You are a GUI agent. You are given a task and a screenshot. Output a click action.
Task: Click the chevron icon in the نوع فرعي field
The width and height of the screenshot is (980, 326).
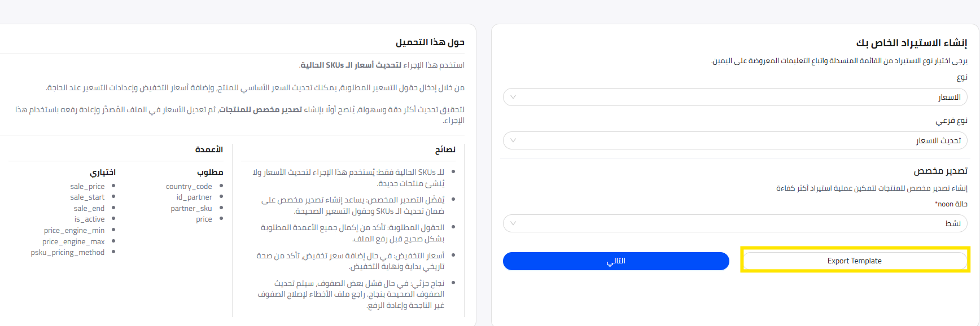point(513,140)
